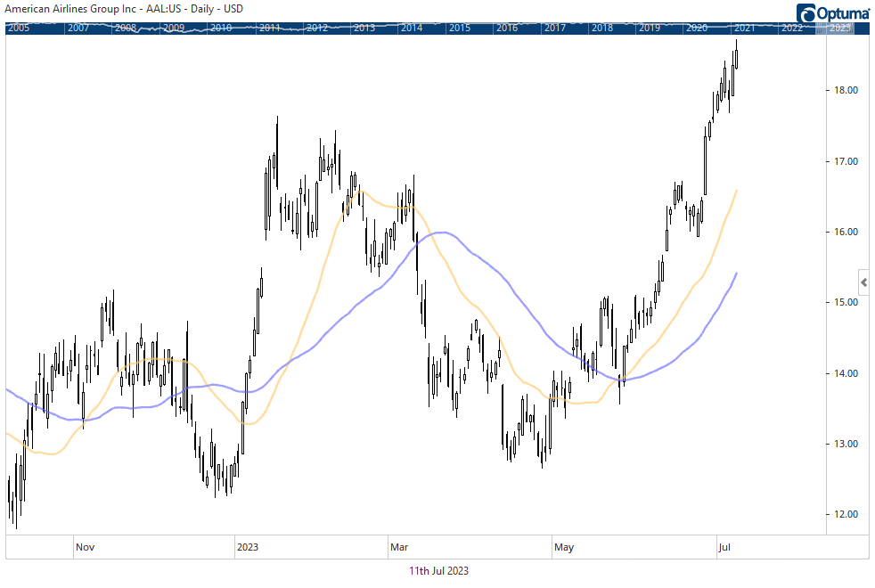Click the 16.00 price axis label

(x=846, y=232)
